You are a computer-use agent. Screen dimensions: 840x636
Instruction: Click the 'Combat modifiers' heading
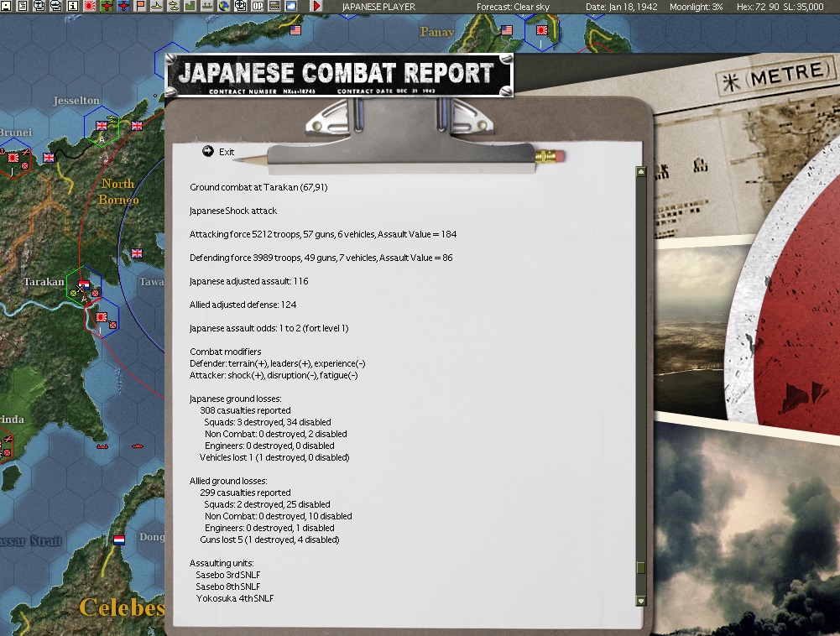click(226, 352)
